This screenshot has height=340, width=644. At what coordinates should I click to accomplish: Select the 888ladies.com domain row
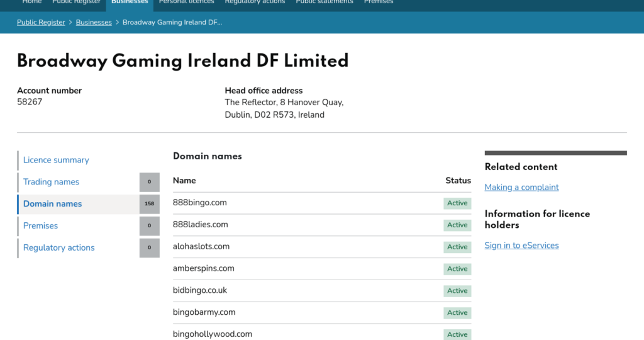click(x=321, y=225)
